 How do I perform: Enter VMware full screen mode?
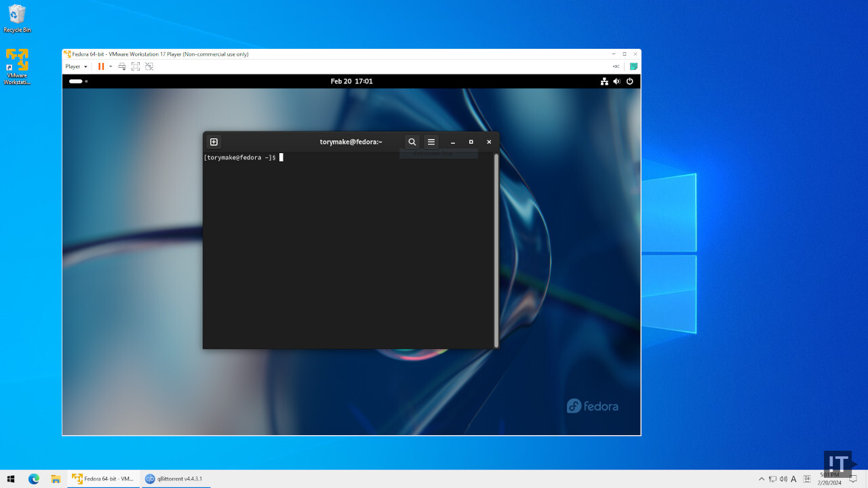pyautogui.click(x=136, y=66)
